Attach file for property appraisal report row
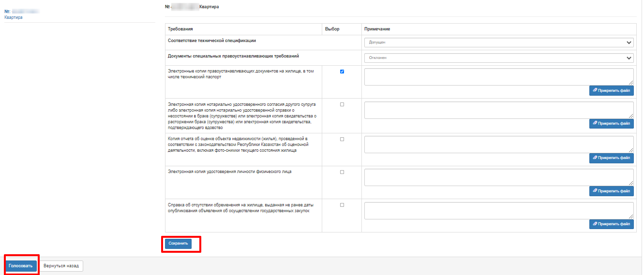The width and height of the screenshot is (644, 275). pos(611,158)
